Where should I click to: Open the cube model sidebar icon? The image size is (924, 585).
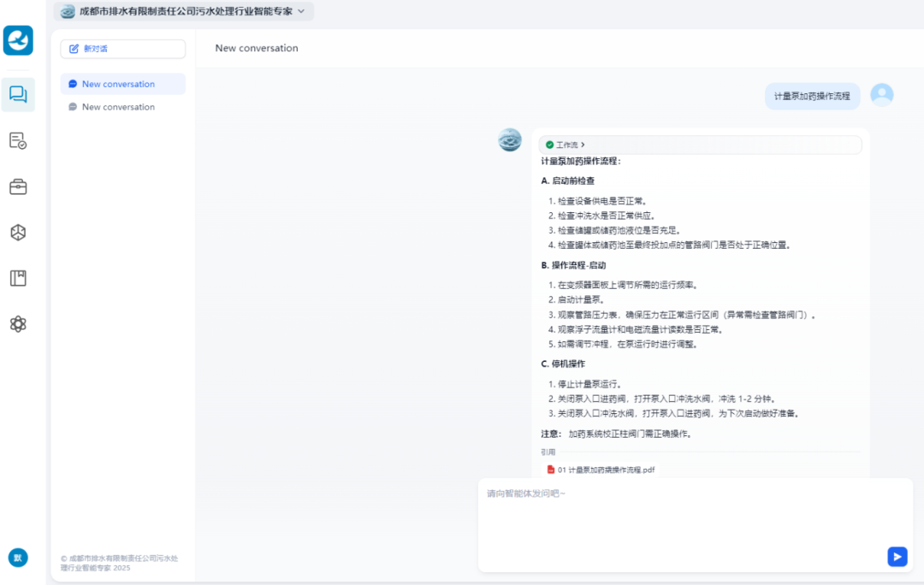18,232
